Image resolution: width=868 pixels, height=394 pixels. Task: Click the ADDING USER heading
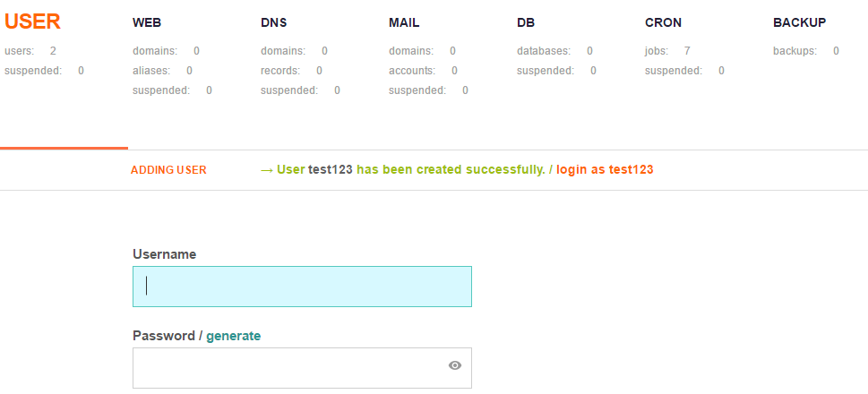tap(168, 170)
